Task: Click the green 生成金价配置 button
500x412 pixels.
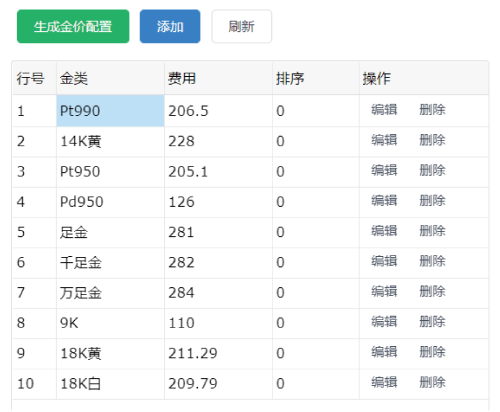Action: point(73,26)
